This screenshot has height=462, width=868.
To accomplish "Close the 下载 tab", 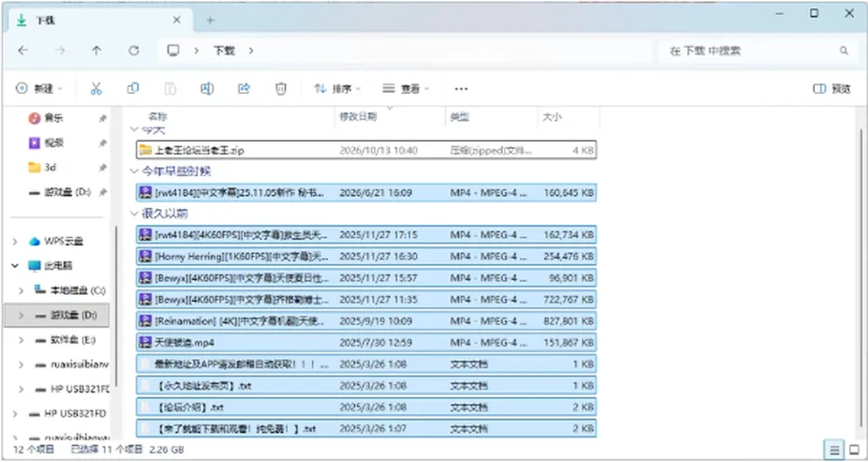I will (176, 20).
